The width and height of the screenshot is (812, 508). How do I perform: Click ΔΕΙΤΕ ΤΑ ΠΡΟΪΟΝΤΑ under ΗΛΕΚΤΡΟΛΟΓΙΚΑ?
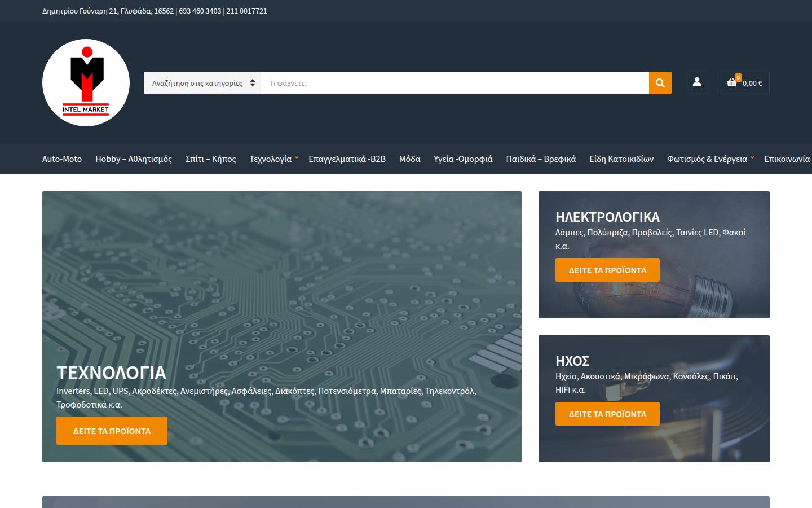pos(607,270)
